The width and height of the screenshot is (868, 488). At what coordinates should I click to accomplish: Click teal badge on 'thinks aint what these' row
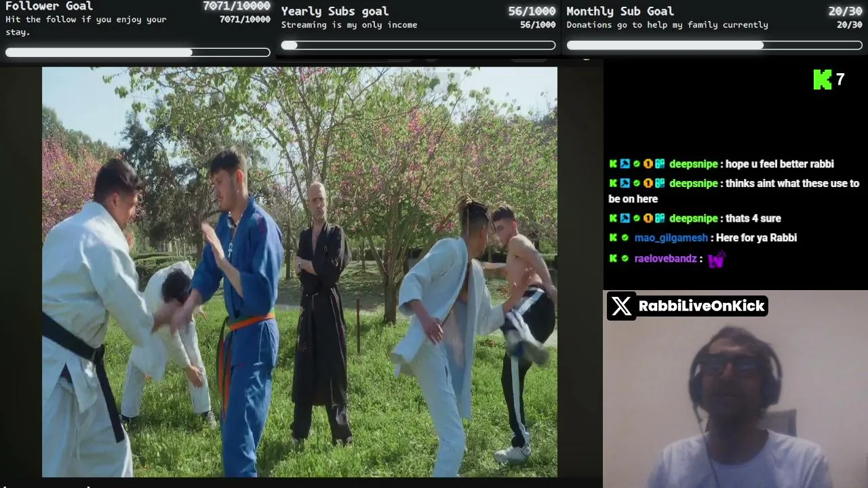(x=659, y=183)
